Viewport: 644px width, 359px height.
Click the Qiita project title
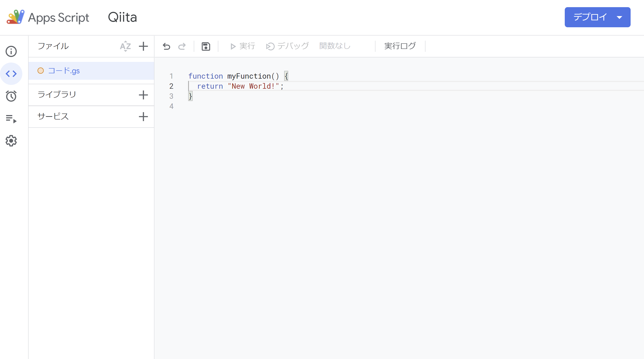coord(122,17)
